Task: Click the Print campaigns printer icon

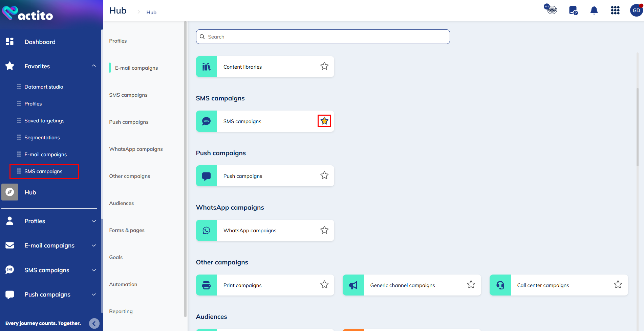Action: (206, 285)
